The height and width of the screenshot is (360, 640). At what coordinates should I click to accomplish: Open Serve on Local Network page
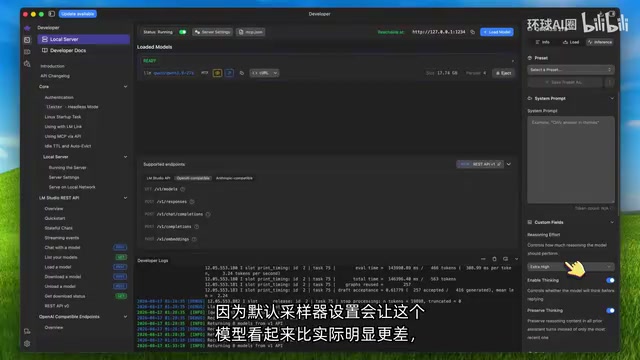click(x=72, y=187)
